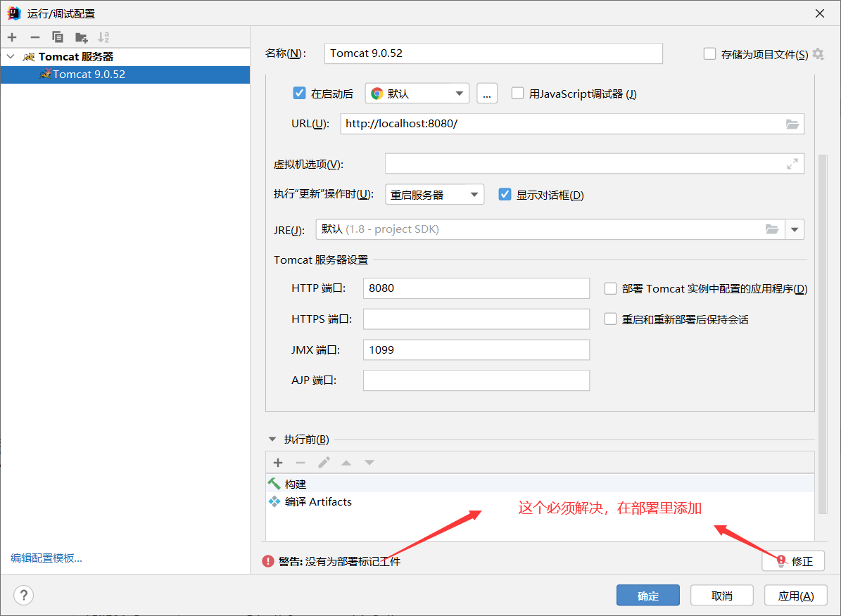The width and height of the screenshot is (841, 616).
Task: Click the HTTPS 端口 field
Action: (476, 319)
